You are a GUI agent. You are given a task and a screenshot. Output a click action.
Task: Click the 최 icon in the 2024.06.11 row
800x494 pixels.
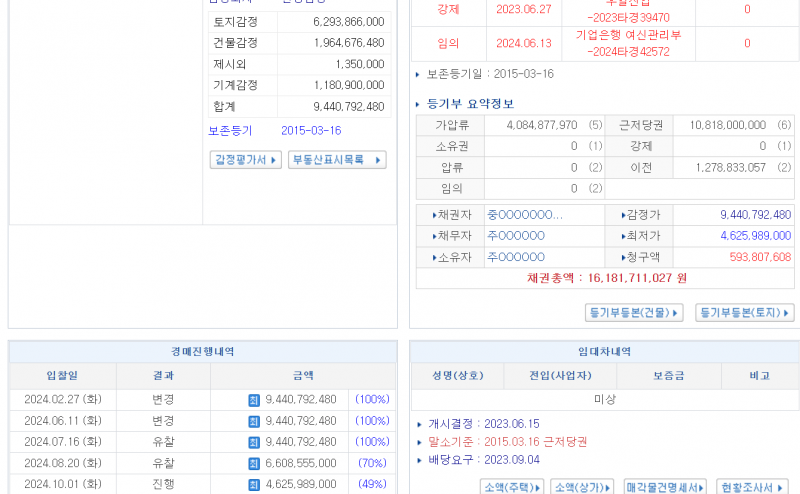(x=254, y=421)
